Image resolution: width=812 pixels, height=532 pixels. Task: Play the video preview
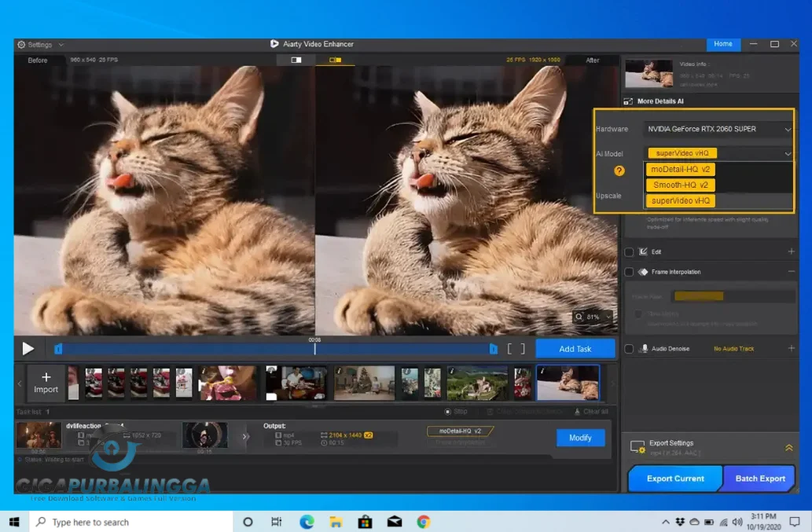(28, 349)
